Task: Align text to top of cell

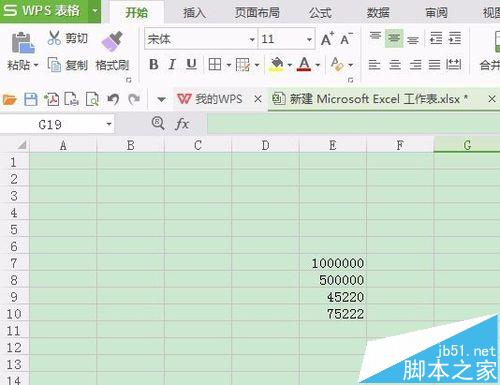Action: [375, 38]
